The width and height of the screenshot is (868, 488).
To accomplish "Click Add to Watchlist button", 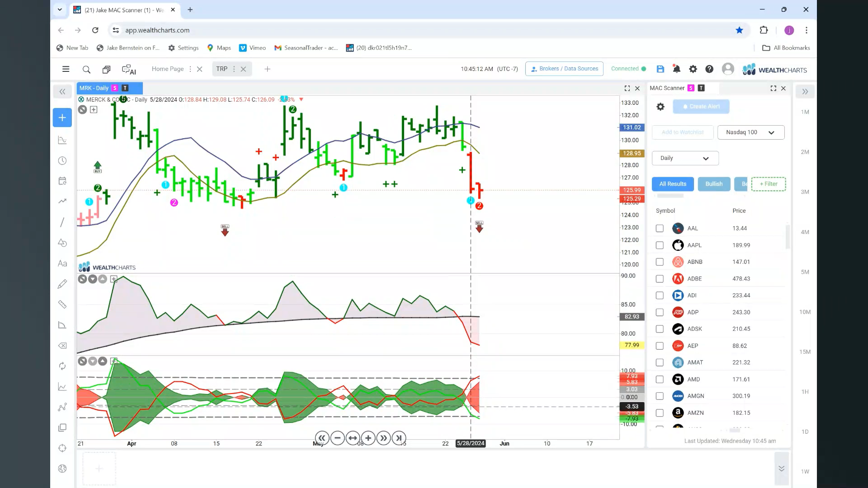I will [683, 132].
